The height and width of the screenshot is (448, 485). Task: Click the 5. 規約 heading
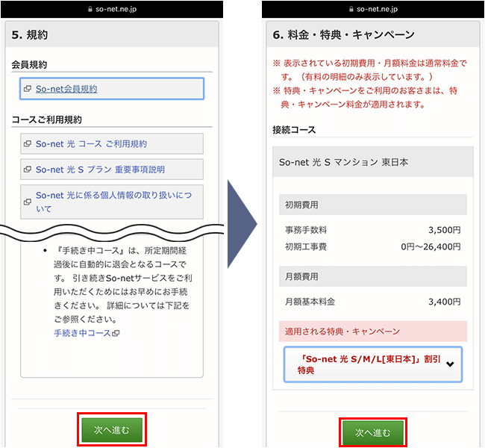click(x=30, y=34)
